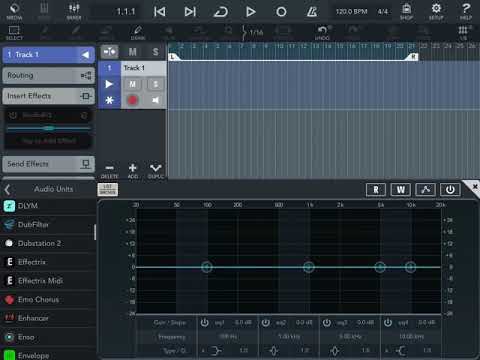Image resolution: width=480 pixels, height=360 pixels.
Task: Select the 10k EQ band node
Action: [410, 267]
